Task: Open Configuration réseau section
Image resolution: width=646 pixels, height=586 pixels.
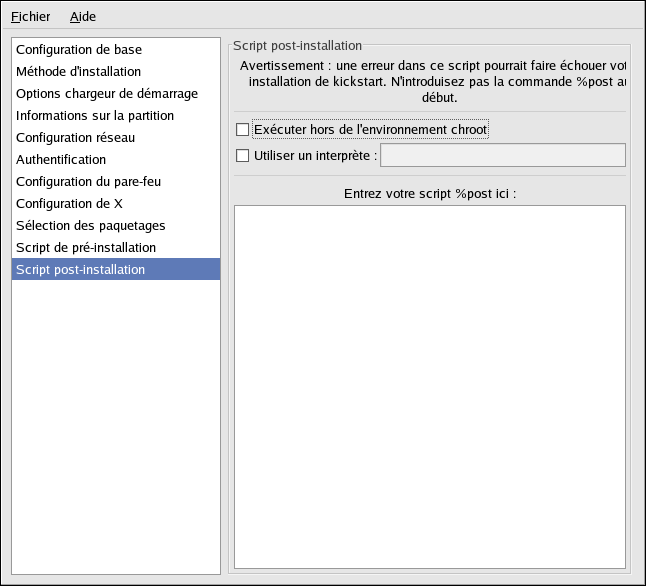Action: [116, 137]
